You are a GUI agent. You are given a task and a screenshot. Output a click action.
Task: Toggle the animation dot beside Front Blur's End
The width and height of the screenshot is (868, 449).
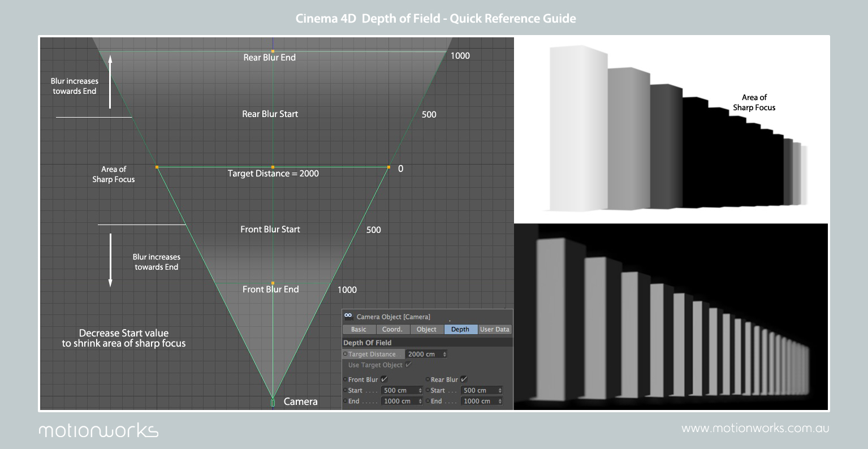[x=346, y=401]
